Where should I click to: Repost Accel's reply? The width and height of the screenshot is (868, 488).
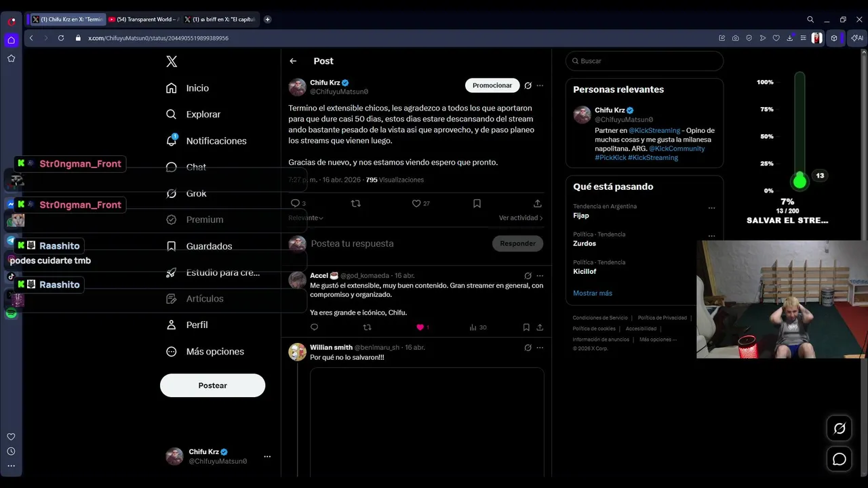(x=367, y=327)
